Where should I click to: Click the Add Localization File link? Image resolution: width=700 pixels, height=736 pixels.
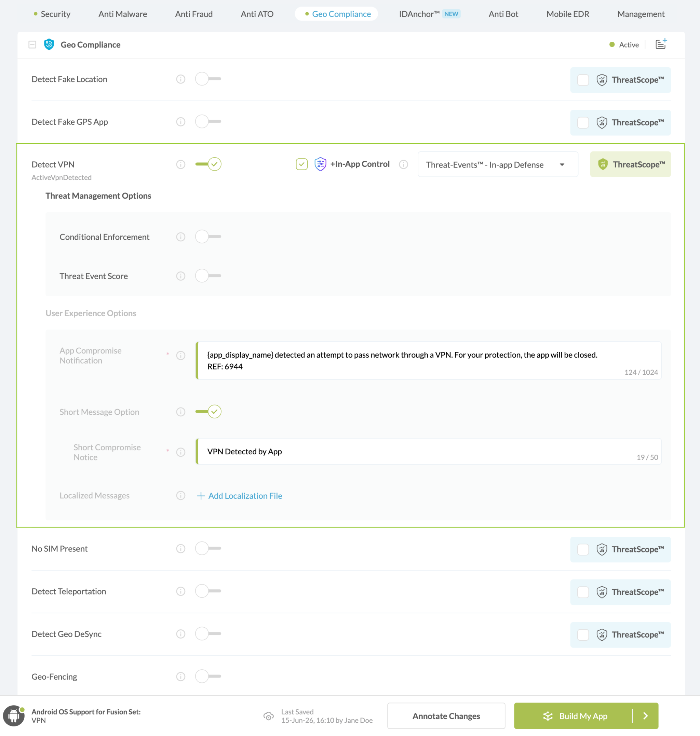(x=240, y=496)
